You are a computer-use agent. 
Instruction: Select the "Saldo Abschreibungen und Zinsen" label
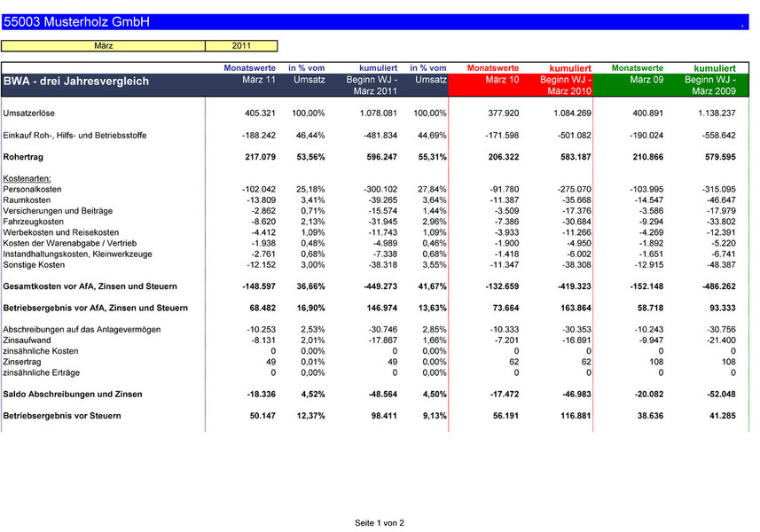click(x=73, y=395)
